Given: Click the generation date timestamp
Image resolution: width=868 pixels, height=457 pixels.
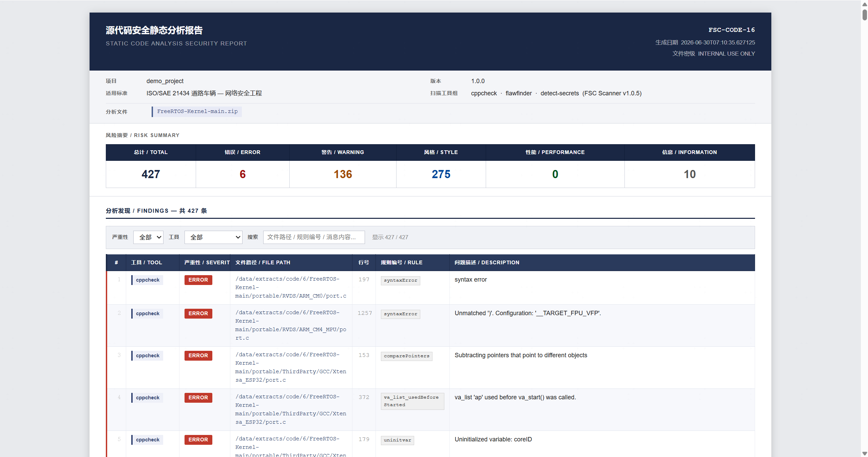Looking at the screenshot, I should (718, 43).
